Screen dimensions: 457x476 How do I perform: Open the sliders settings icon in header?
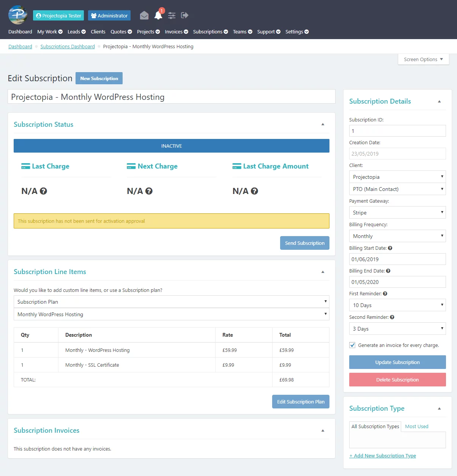(172, 15)
